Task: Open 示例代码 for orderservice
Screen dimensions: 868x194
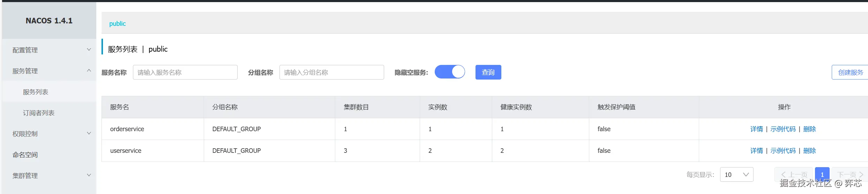Action: click(x=783, y=129)
